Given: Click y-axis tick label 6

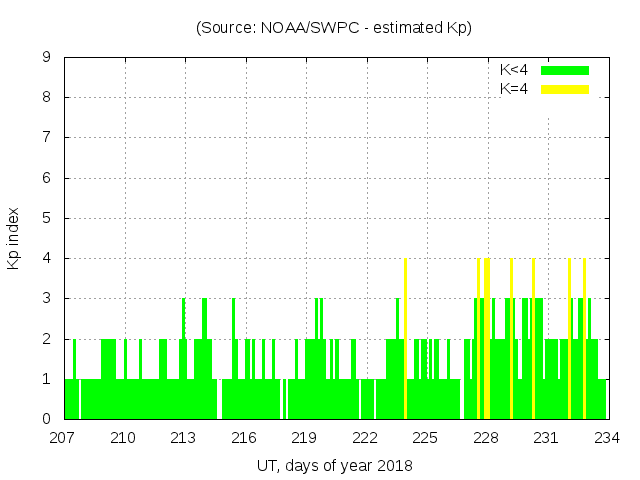Looking at the screenshot, I should pyautogui.click(x=47, y=178).
